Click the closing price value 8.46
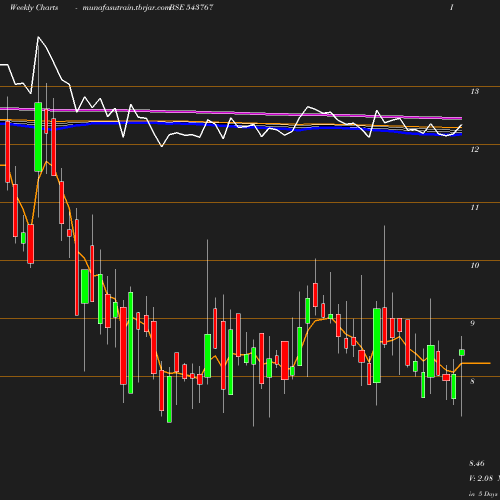Image resolution: width=500 pixels, height=500 pixels. point(477,463)
